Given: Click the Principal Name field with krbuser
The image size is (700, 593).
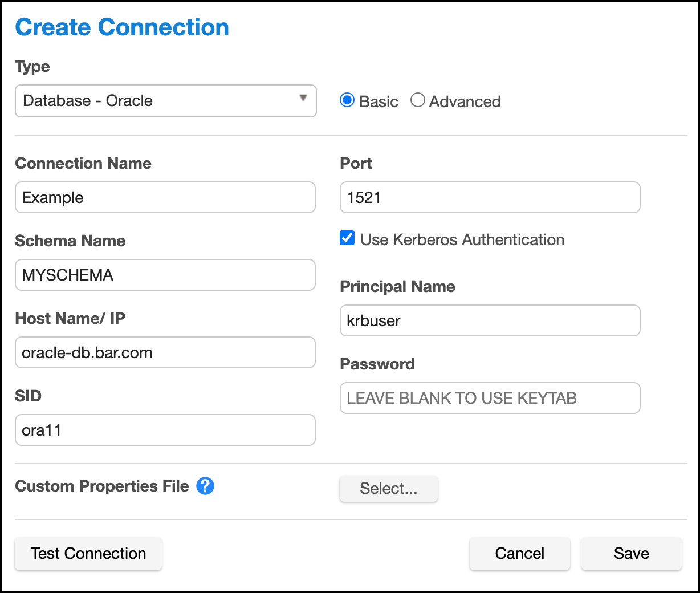Looking at the screenshot, I should 490,320.
